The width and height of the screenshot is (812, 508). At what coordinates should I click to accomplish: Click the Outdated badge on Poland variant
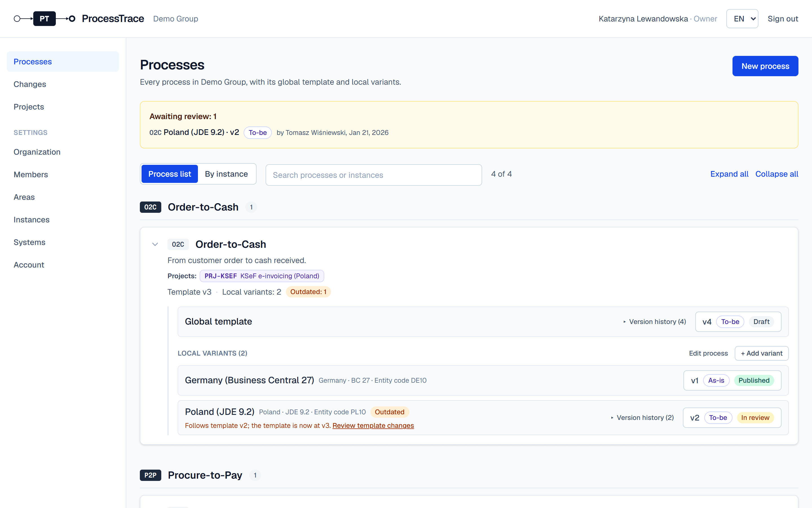click(x=389, y=412)
